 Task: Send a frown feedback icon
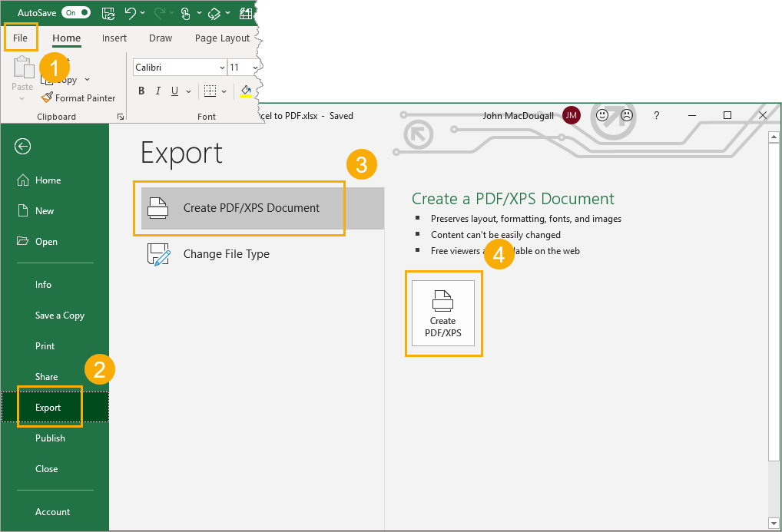(626, 115)
